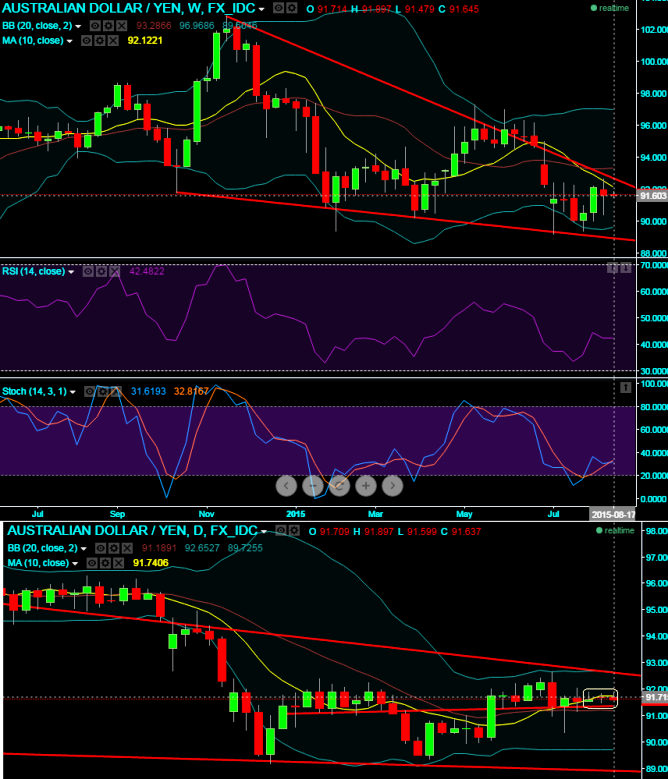This screenshot has width=668, height=779.
Task: Expand the weekly BB (20, close, 2) dropdown
Action: [x=78, y=26]
